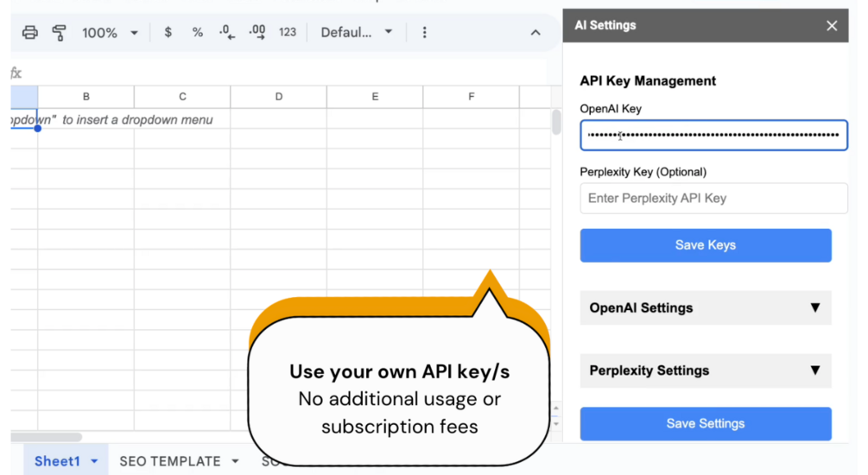Click the Print icon
This screenshot has width=868, height=475.
[30, 33]
